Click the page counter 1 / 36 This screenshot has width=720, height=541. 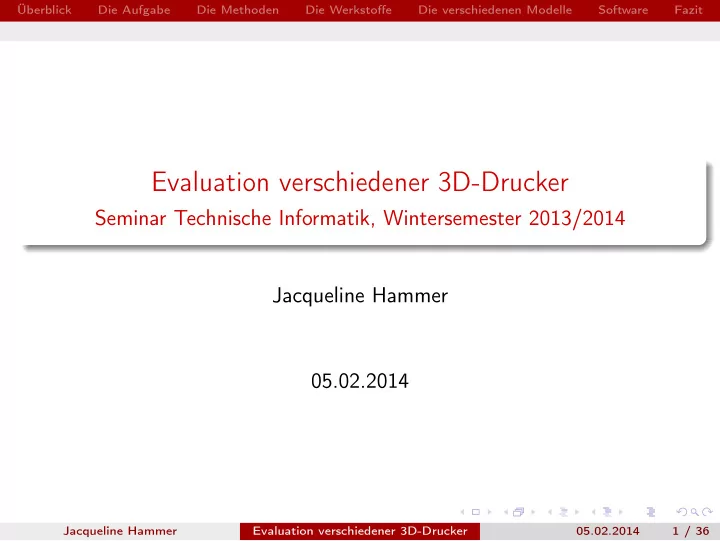click(691, 531)
